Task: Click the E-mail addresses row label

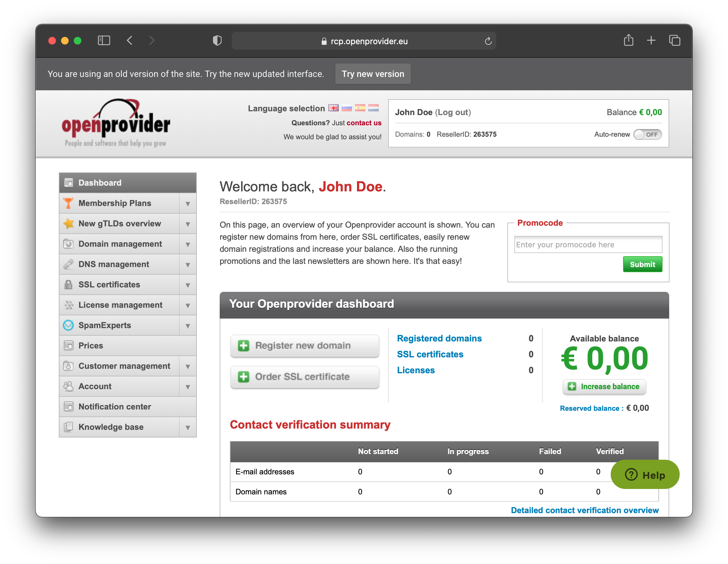Action: (x=265, y=472)
